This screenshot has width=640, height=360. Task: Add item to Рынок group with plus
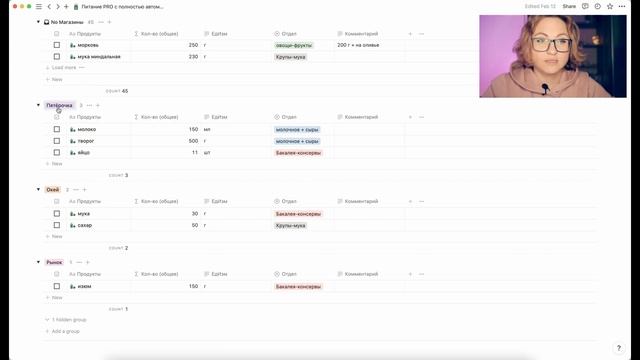[x=87, y=262]
